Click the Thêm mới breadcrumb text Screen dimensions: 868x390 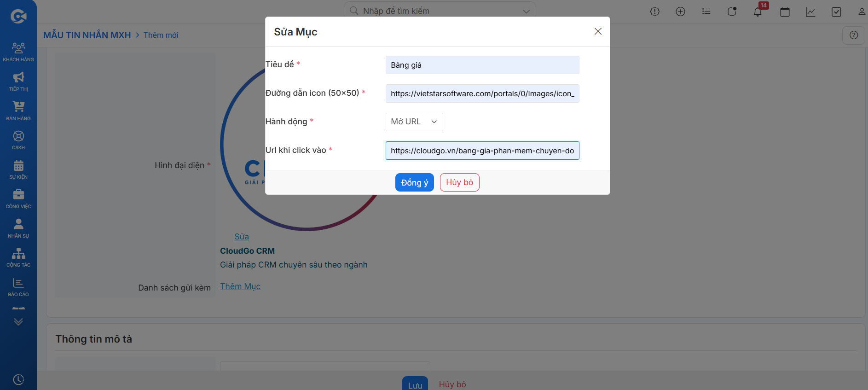(161, 35)
